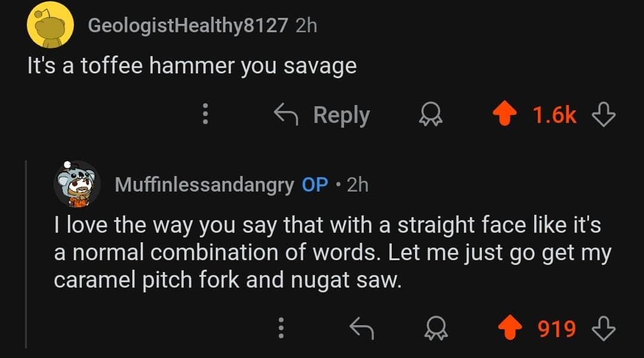Tap the "It's a toffee hammer" comment text
The width and height of the screenshot is (644, 358).
pyautogui.click(x=192, y=65)
